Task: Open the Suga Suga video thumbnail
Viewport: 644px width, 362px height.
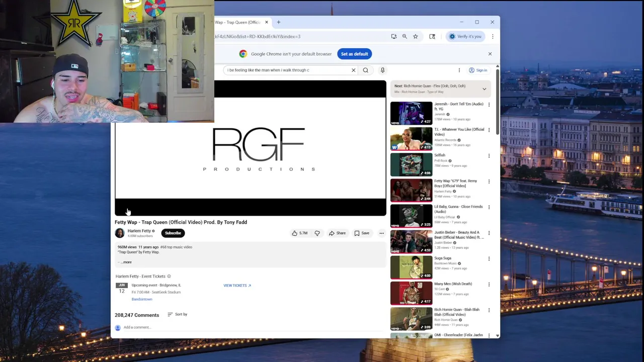Action: (x=412, y=267)
